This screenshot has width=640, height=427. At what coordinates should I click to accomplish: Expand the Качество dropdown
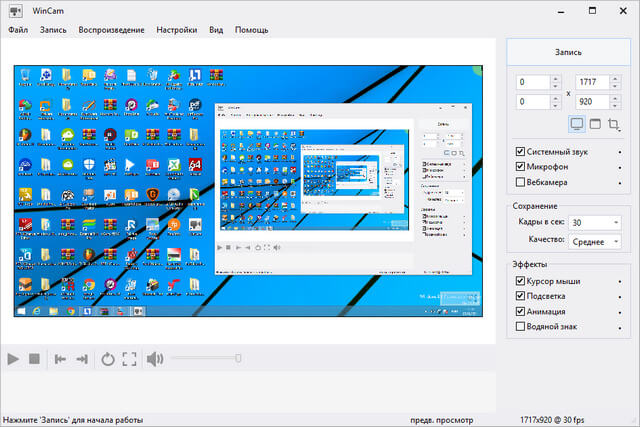[595, 240]
